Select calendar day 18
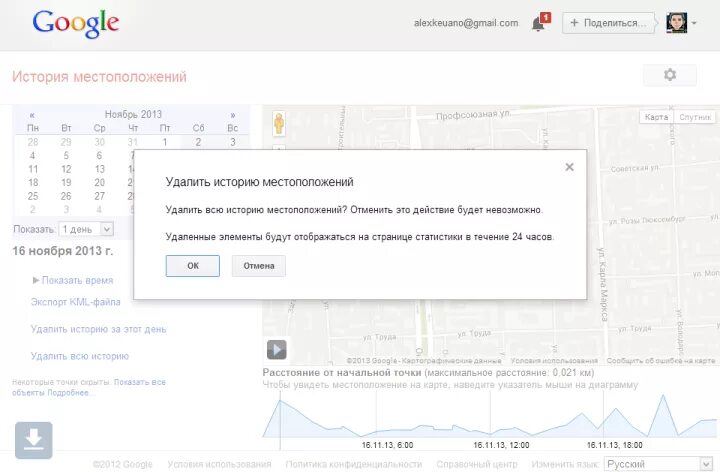This screenshot has height=472, width=720. 33,182
